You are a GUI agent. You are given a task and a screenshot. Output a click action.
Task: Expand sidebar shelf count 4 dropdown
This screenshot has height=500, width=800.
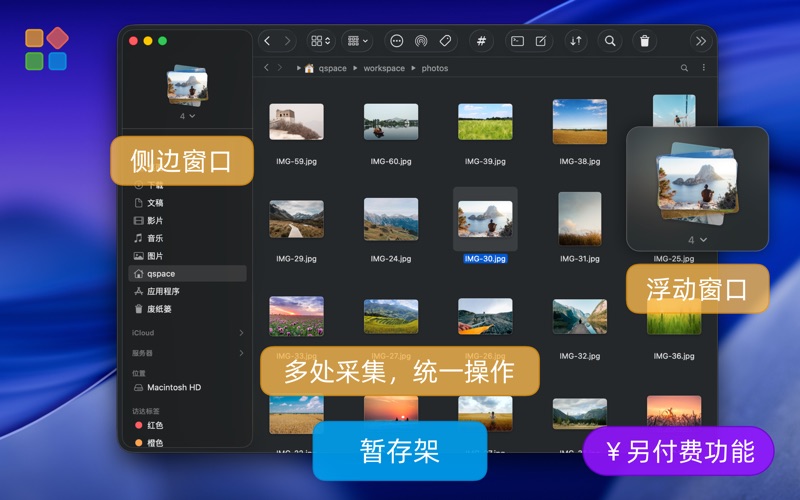pos(187,116)
